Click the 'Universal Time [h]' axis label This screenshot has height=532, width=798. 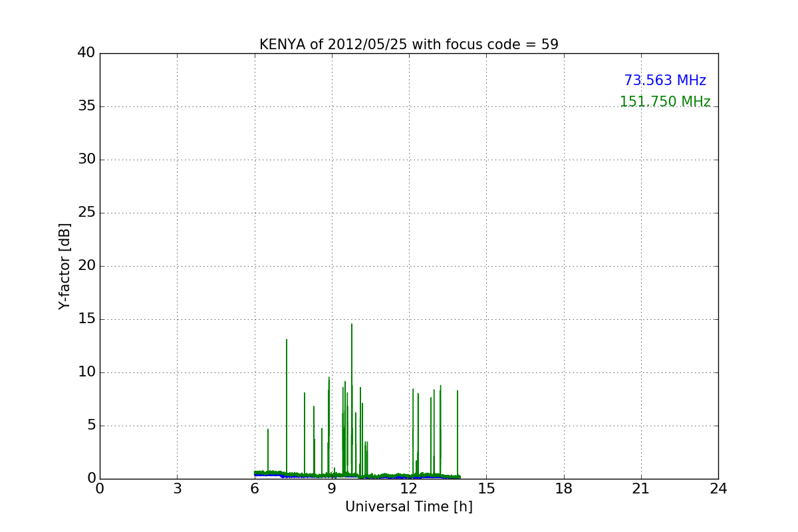point(409,507)
